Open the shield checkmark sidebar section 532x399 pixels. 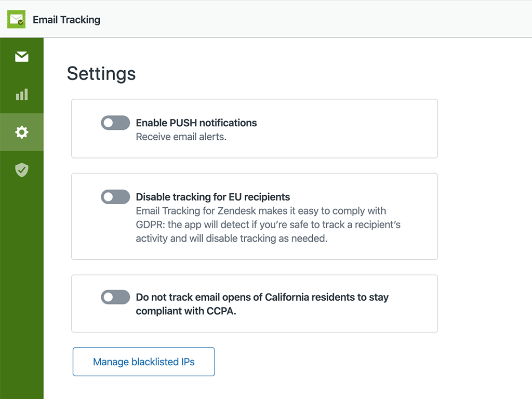pyautogui.click(x=22, y=170)
